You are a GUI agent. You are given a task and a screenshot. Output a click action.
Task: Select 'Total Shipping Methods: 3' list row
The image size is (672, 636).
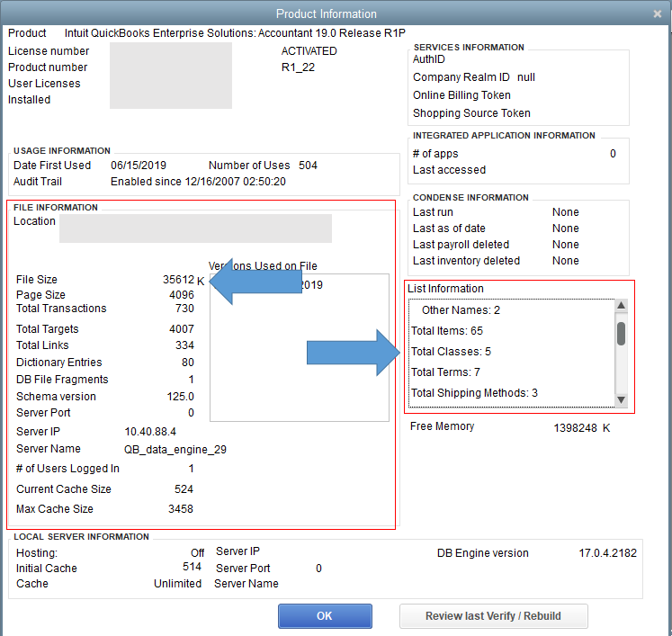coord(474,393)
